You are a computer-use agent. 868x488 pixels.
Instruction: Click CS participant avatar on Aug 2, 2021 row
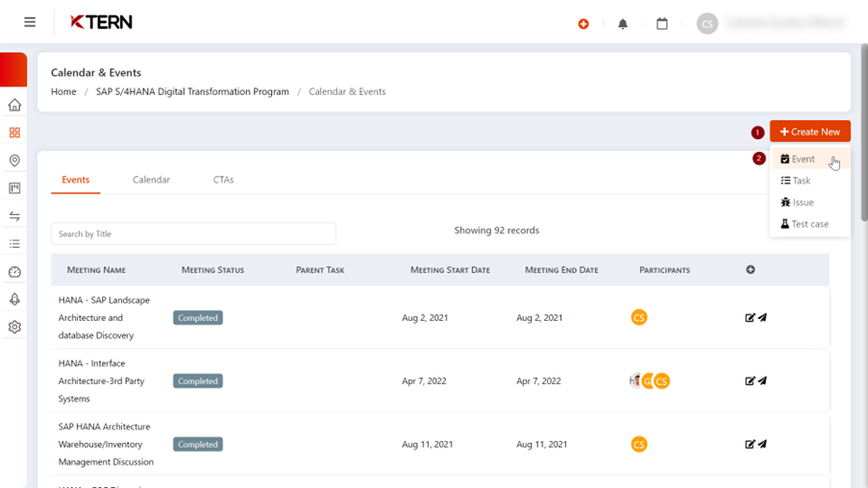639,318
